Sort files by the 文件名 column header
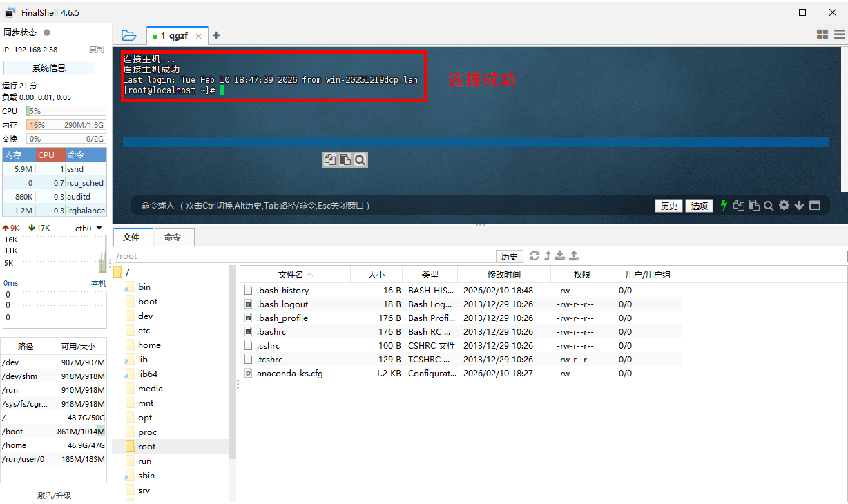Screen dimensions: 848x504 coord(295,274)
